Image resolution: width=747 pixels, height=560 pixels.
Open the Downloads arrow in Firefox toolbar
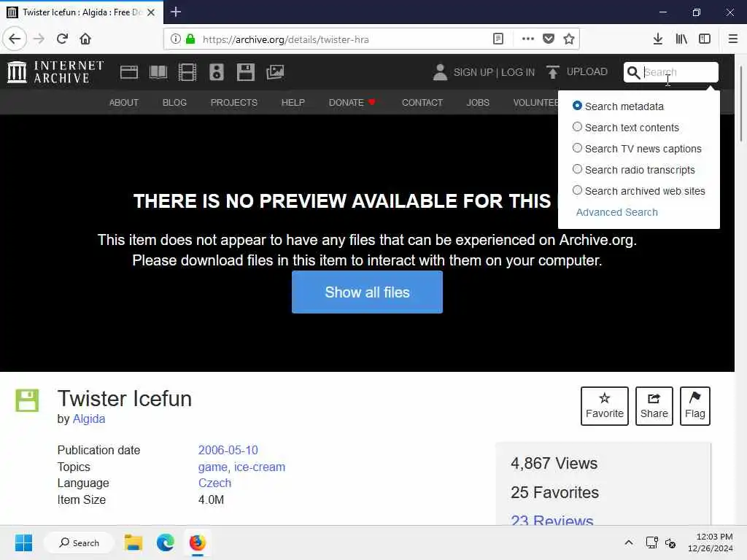pyautogui.click(x=657, y=39)
